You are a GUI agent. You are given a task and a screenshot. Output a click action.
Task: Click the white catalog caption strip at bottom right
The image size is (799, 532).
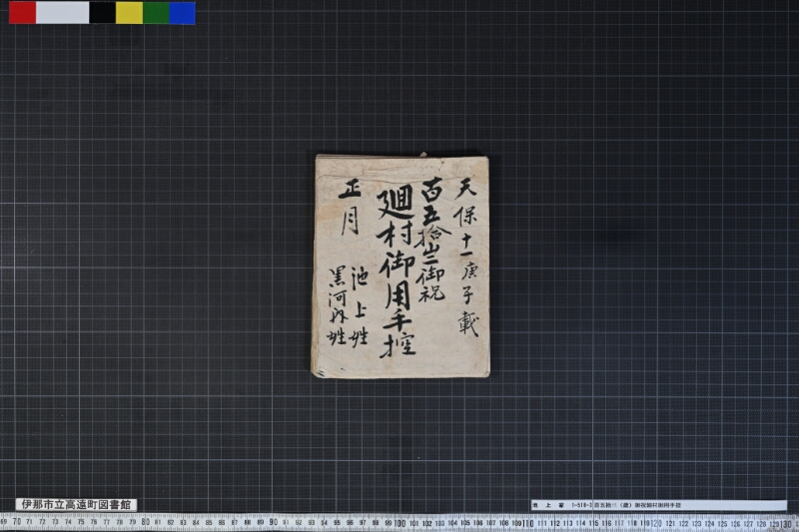[658, 505]
